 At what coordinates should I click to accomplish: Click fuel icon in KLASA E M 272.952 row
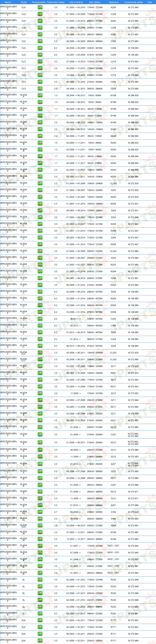(40, 393)
